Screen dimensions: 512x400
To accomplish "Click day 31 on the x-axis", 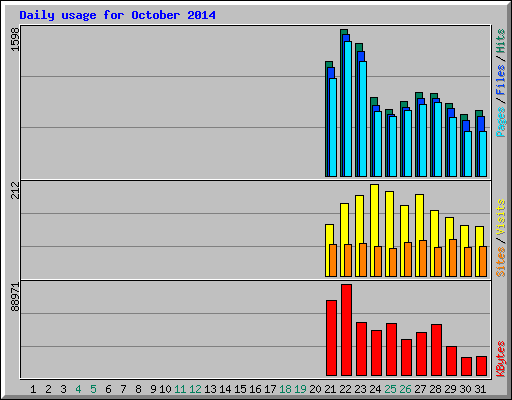I will 480,389.
